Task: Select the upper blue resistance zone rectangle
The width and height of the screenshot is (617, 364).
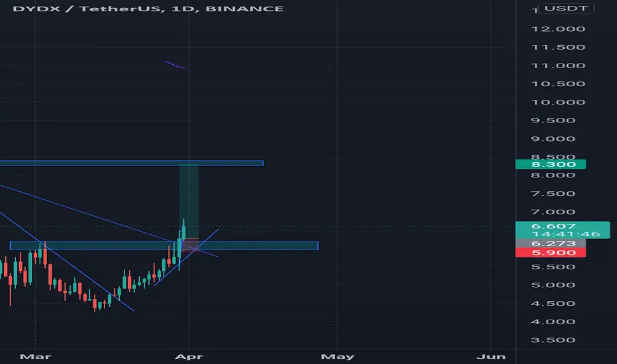Action: 132,163
